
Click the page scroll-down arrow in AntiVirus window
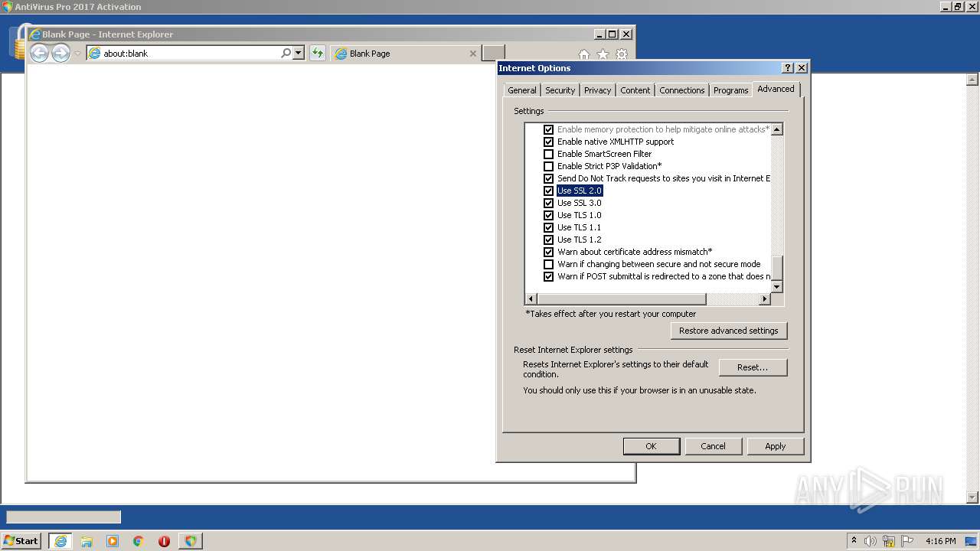973,497
